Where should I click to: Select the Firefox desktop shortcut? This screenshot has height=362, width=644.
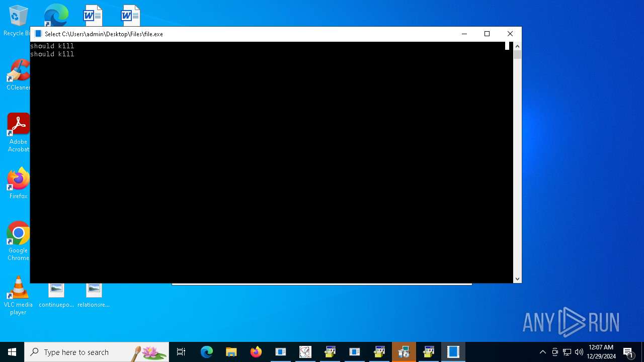[18, 183]
